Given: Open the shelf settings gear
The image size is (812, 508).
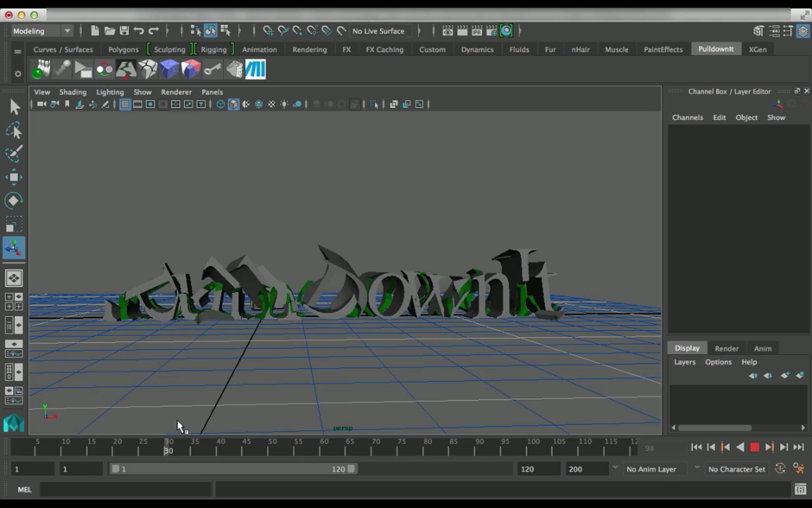Looking at the screenshot, I should [18, 73].
